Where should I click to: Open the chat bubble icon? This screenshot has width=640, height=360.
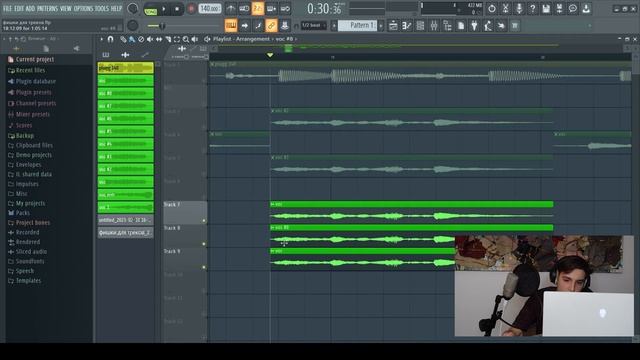pyautogui.click(x=573, y=9)
